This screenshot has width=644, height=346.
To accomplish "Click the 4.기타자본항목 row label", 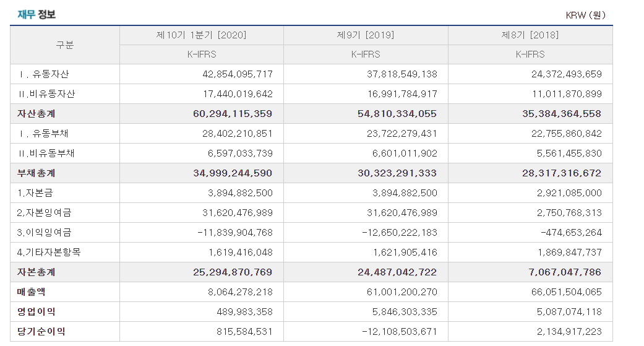I will (49, 253).
